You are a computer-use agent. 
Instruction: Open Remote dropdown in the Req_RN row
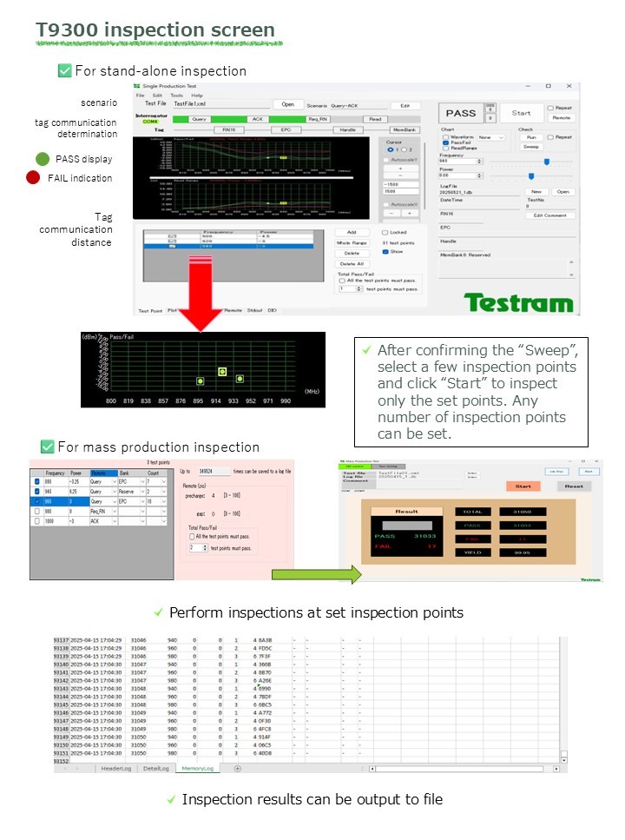[x=114, y=511]
